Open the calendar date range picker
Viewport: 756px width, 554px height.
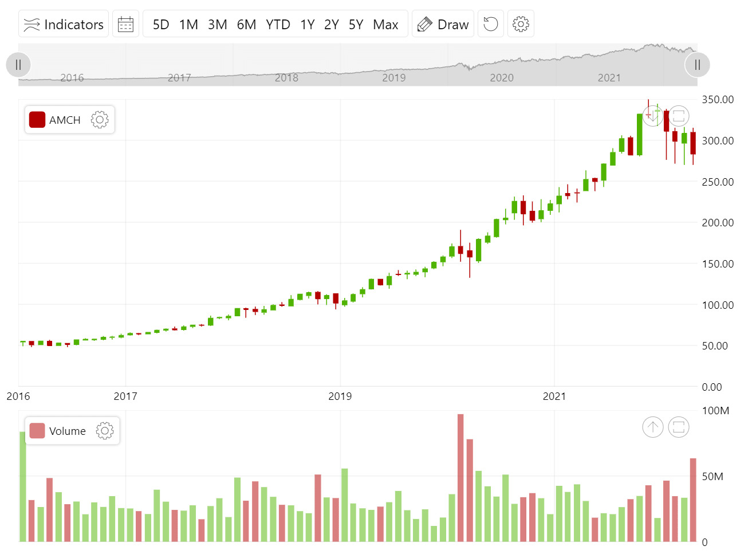tap(125, 23)
